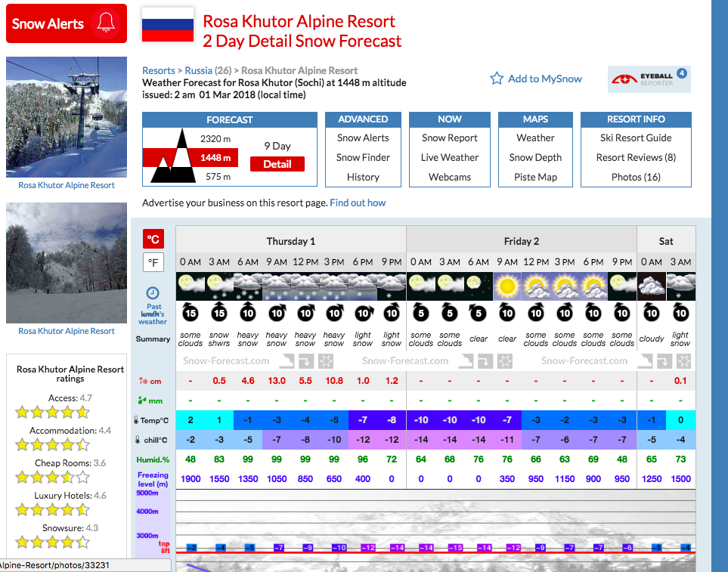The width and height of the screenshot is (728, 572).
Task: Click the Thursday 0 AM weather icon
Action: click(191, 286)
